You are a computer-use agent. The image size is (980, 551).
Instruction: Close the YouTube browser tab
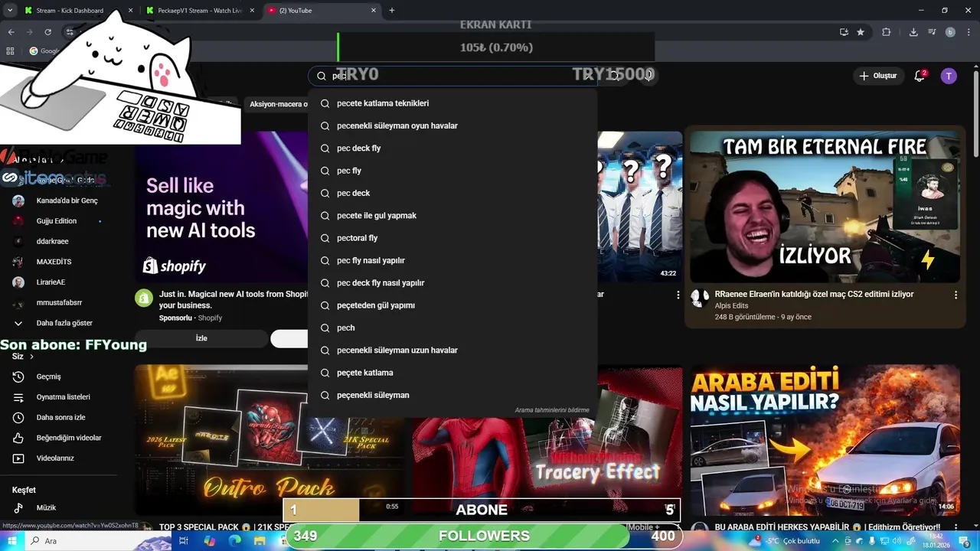point(374,11)
